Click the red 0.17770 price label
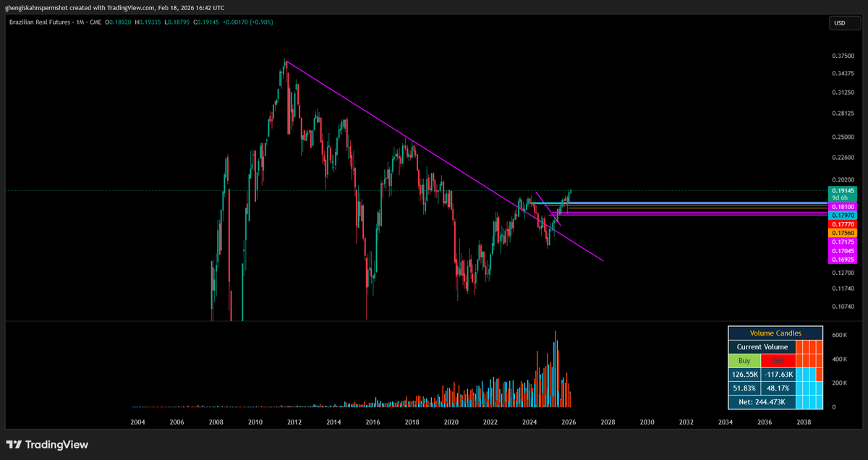Screen dimensions: 868x460 [x=843, y=224]
